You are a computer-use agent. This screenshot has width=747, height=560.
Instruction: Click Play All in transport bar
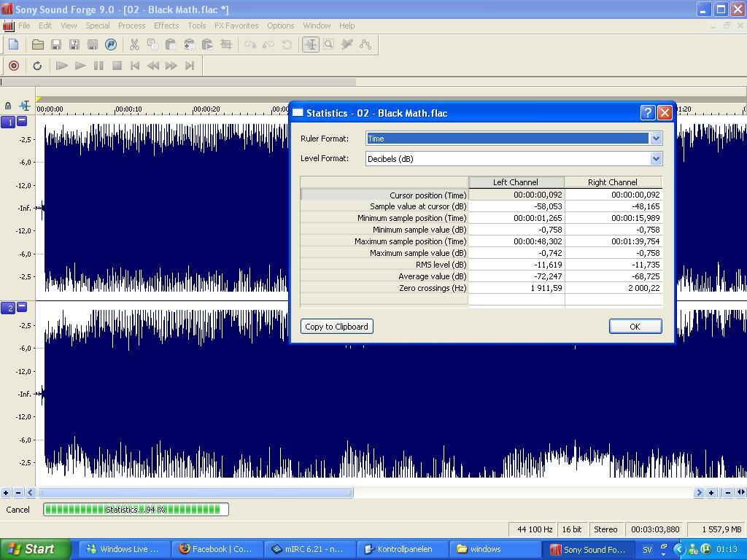61,66
